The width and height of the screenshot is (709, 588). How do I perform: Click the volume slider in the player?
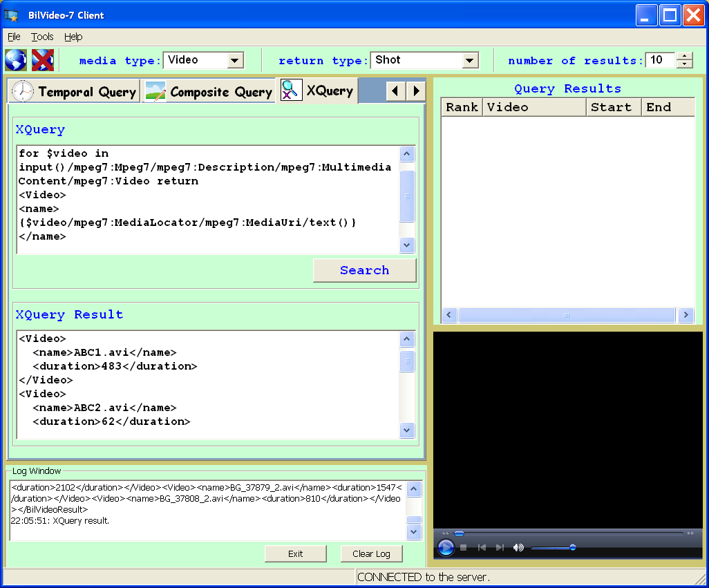tap(553, 547)
